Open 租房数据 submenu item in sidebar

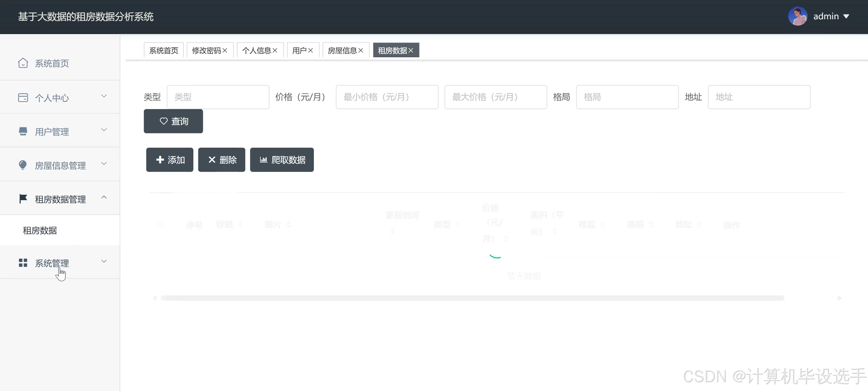click(60, 230)
